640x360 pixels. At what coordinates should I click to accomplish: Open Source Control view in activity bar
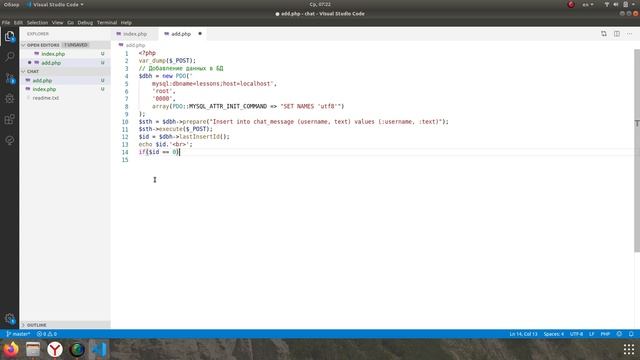pyautogui.click(x=10, y=78)
